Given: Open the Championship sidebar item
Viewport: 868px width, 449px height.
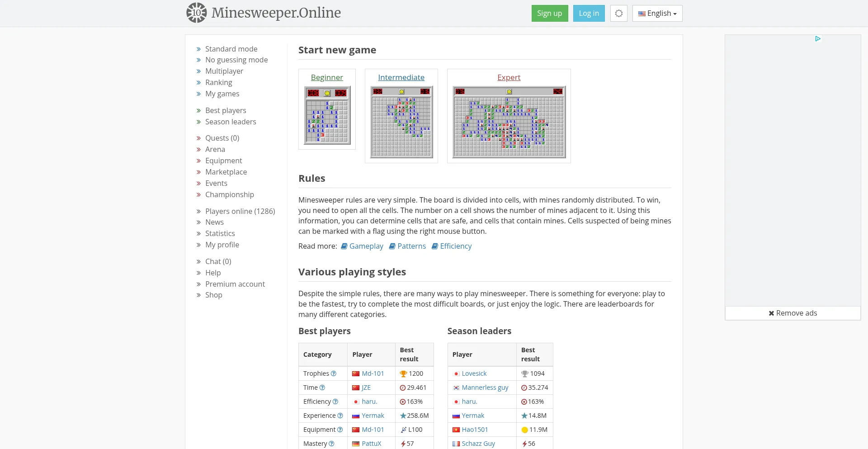Looking at the screenshot, I should coord(229,194).
